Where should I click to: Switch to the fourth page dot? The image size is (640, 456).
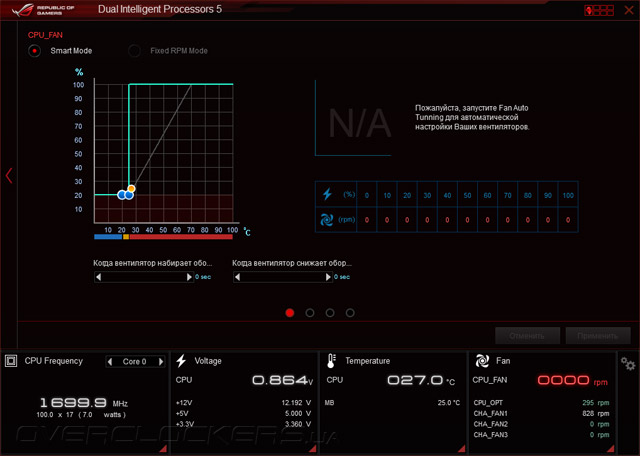(x=350, y=313)
